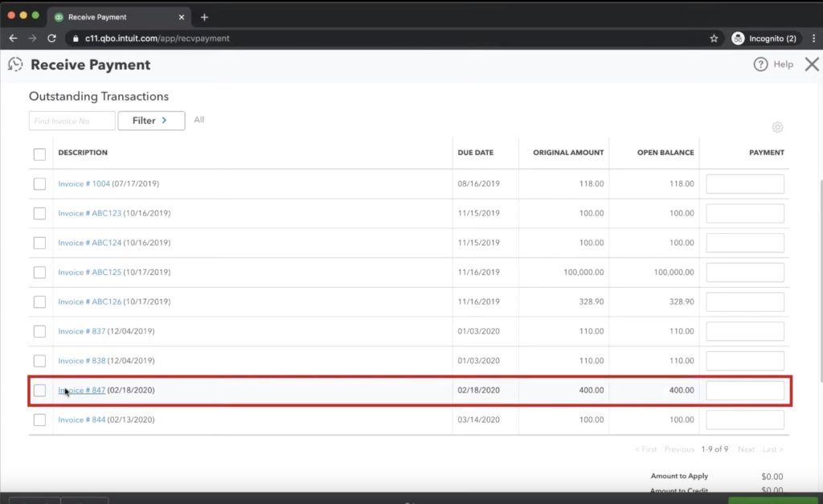Viewport: 823px width, 504px height.
Task: Click the Previous pagination link
Action: coord(679,449)
